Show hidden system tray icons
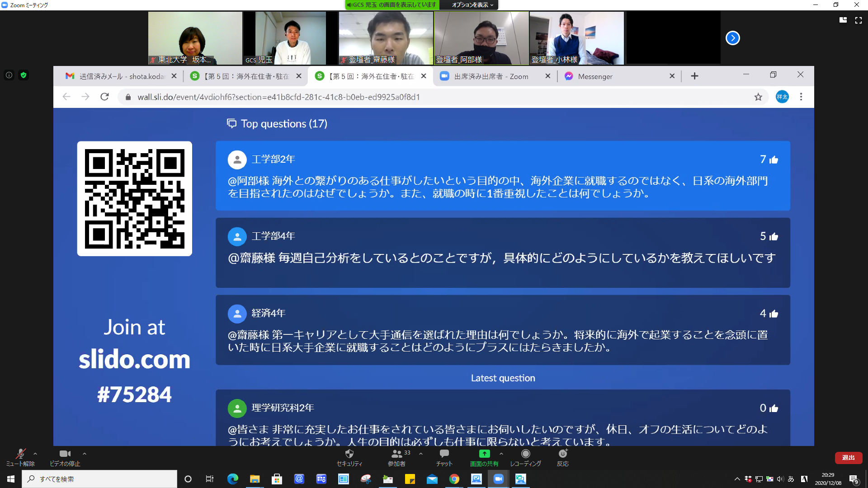868x488 pixels. pyautogui.click(x=737, y=479)
